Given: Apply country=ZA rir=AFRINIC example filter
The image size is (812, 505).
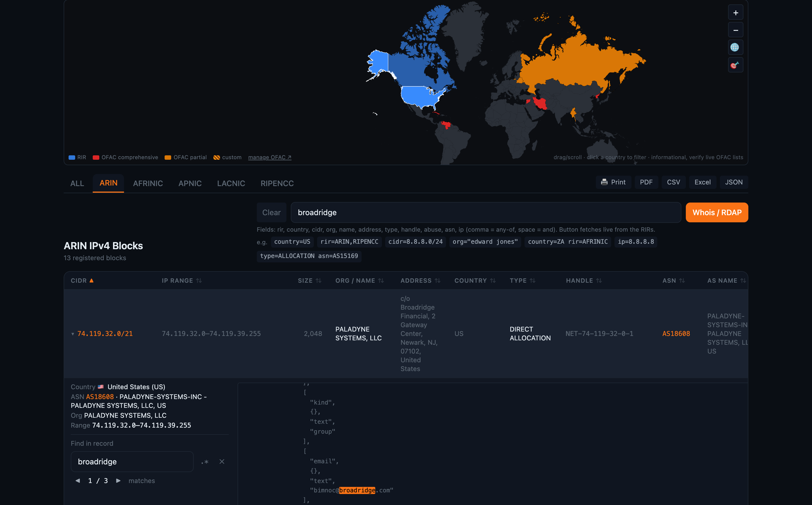Looking at the screenshot, I should [568, 242].
